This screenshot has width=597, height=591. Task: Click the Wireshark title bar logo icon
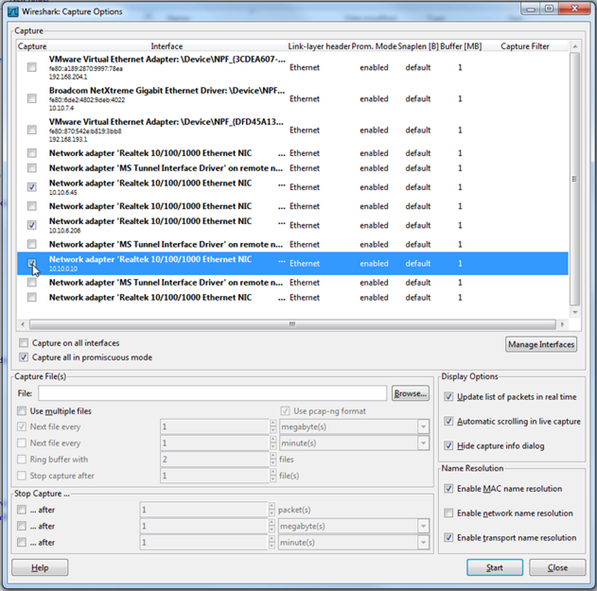point(13,12)
